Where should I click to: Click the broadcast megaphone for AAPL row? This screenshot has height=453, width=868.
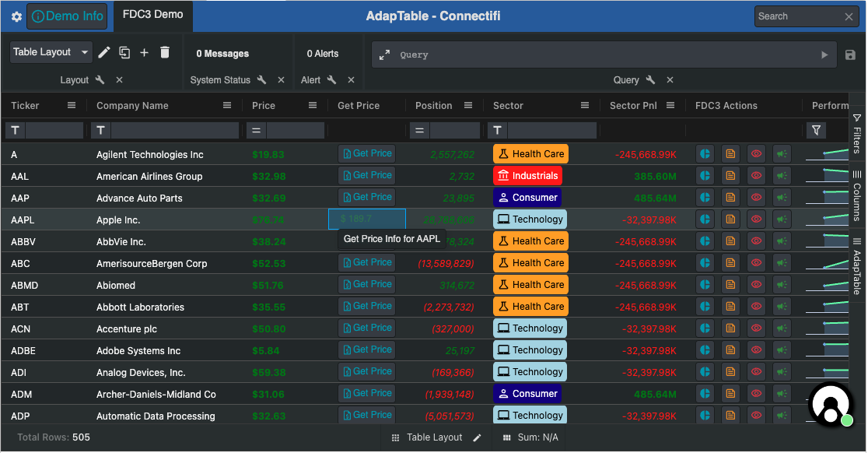[782, 219]
